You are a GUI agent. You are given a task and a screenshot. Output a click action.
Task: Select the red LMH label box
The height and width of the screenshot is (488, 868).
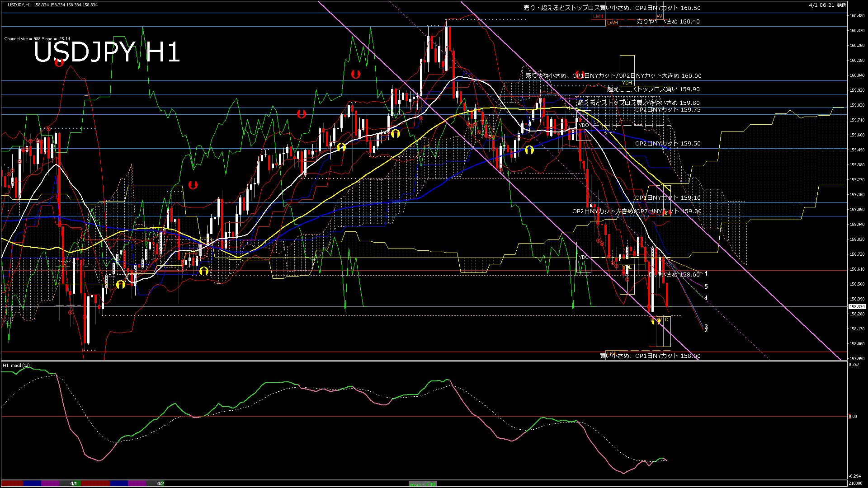pos(598,16)
